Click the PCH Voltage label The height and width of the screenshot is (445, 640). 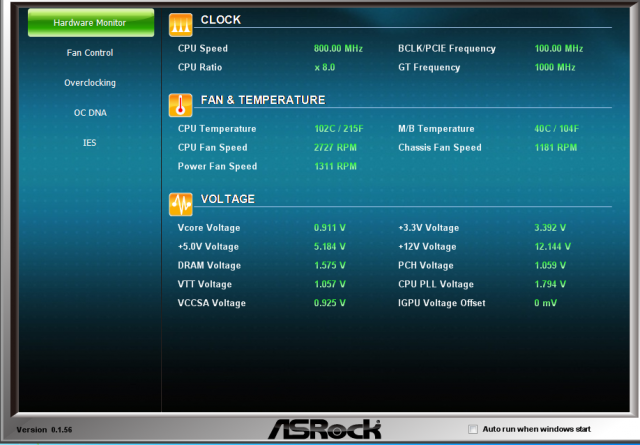[426, 265]
